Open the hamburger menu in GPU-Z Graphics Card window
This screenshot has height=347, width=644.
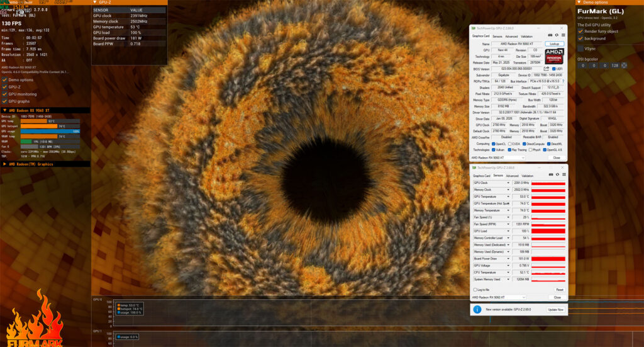tap(563, 36)
